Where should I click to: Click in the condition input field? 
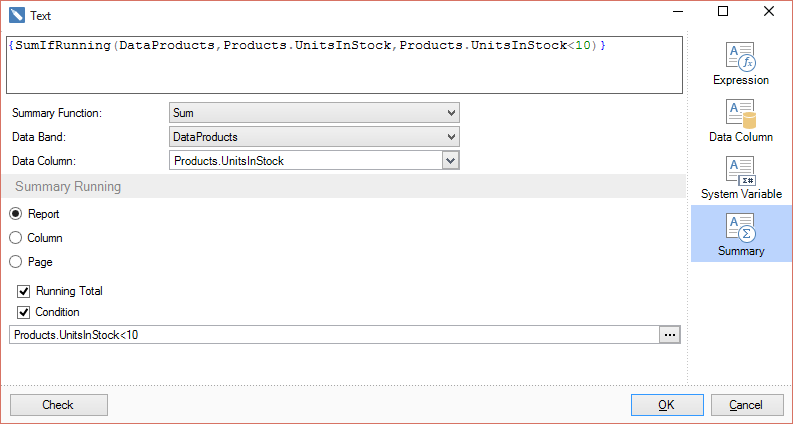[x=334, y=335]
